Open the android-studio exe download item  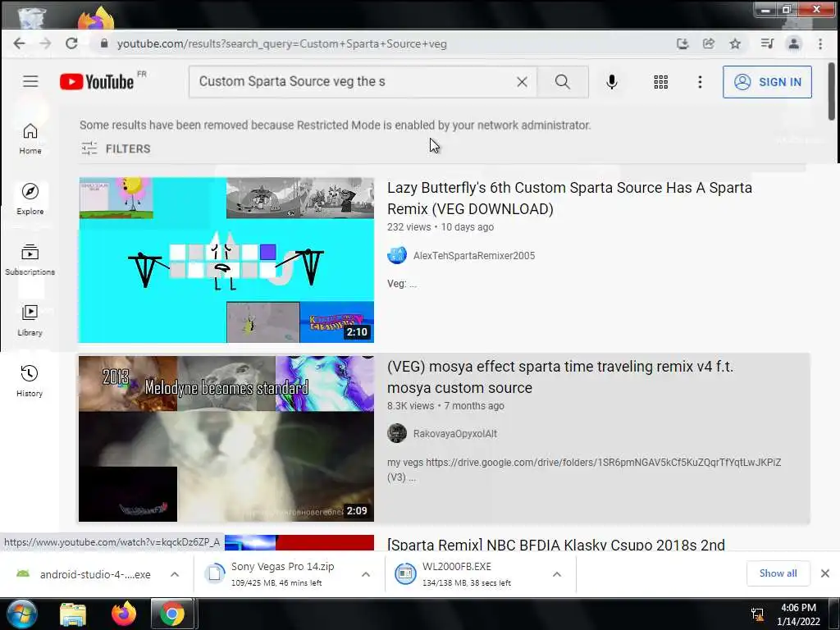pos(83,574)
